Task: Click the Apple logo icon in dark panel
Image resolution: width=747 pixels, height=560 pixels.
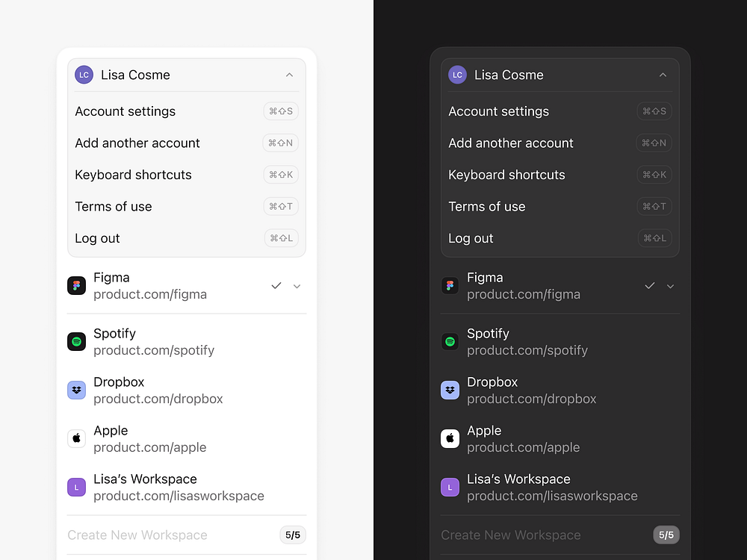Action: point(450,438)
